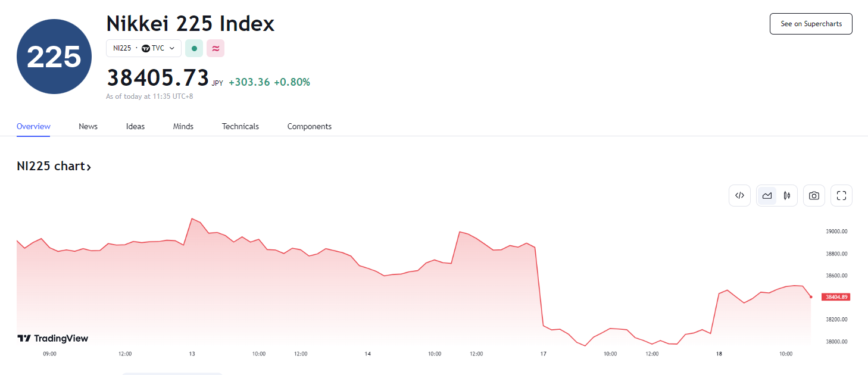Click See on Supercharts button

pyautogui.click(x=811, y=24)
